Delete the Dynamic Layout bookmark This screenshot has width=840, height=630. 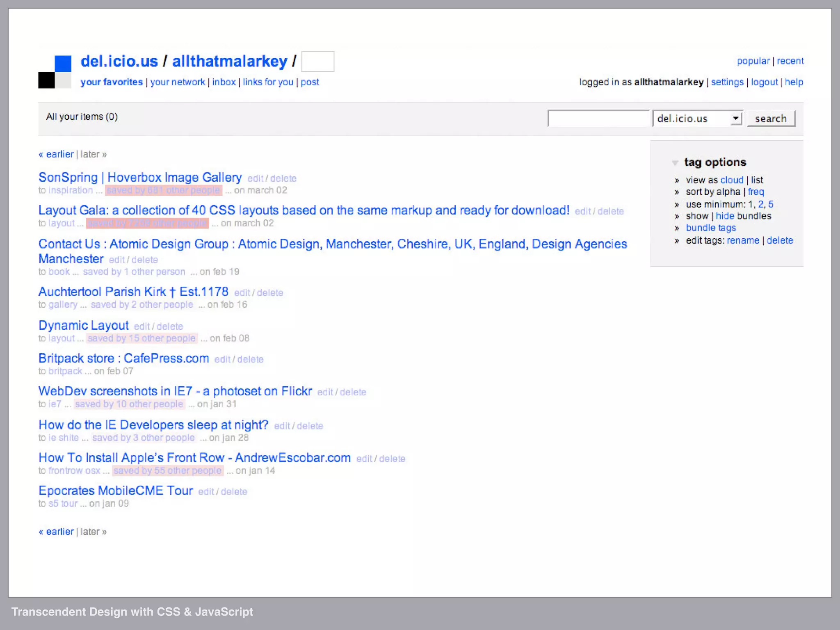point(170,326)
